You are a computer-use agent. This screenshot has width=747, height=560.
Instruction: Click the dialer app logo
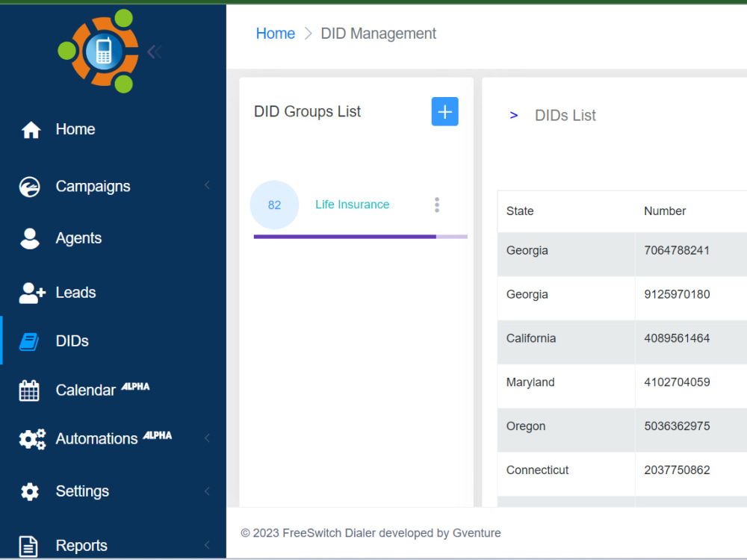(x=105, y=51)
